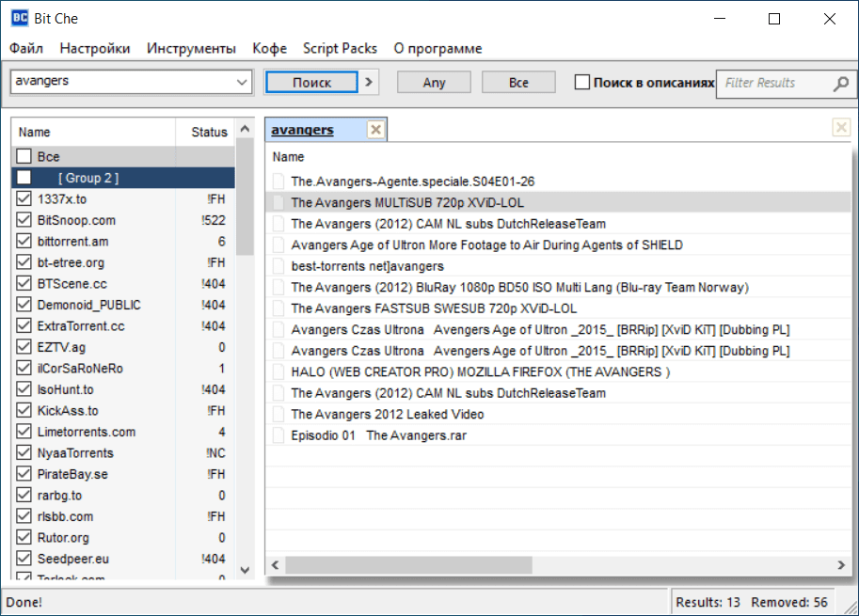
Task: Select the Seedpeer.eu site row
Action: click(x=123, y=559)
